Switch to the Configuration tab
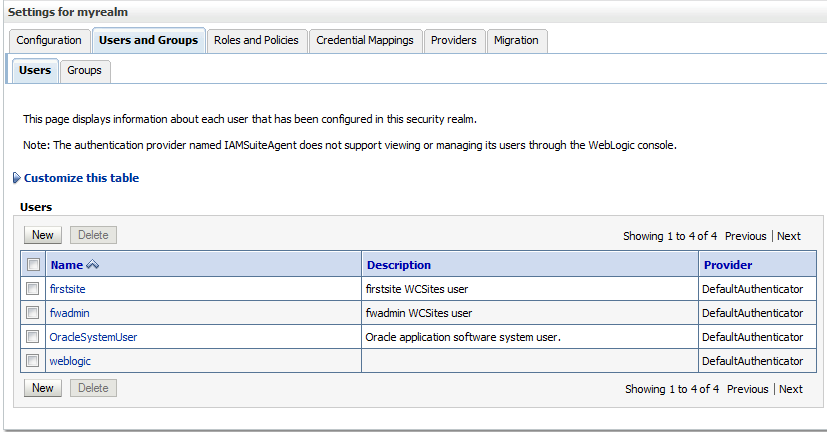827x432 pixels. (49, 41)
